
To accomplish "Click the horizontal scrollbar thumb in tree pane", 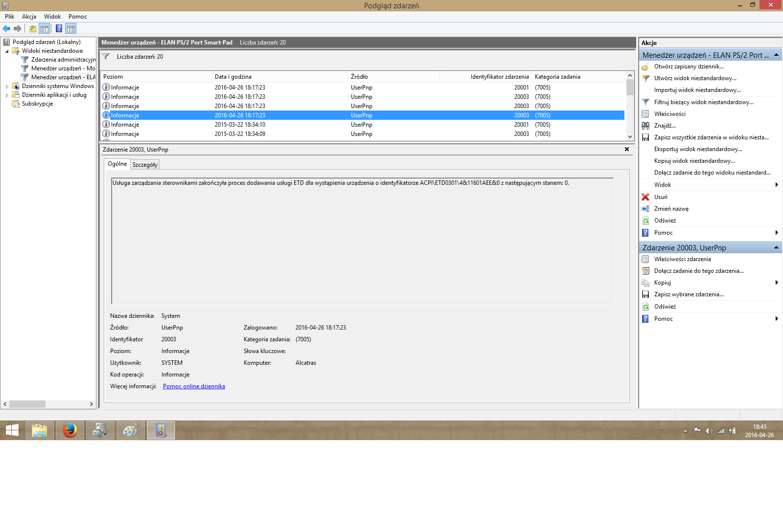I will point(27,404).
